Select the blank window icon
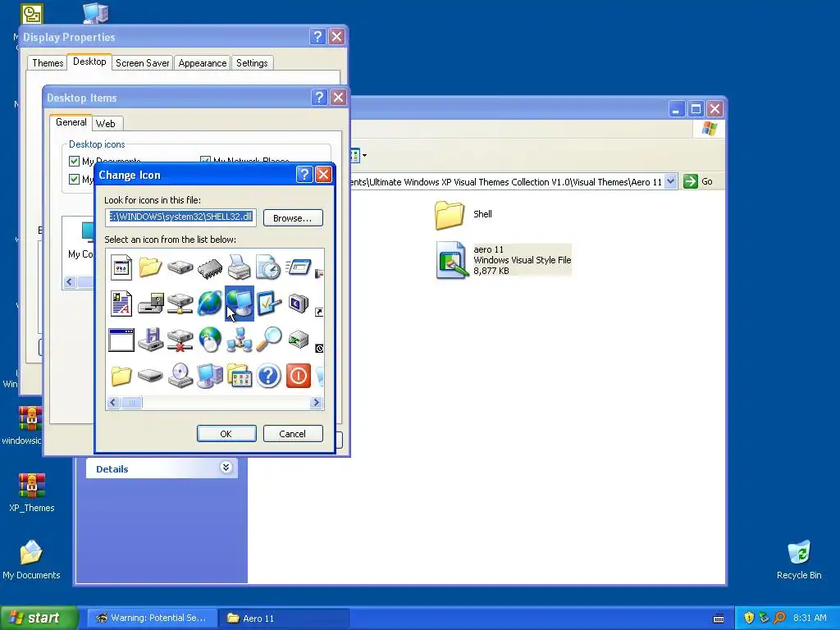840x630 pixels. (x=121, y=340)
